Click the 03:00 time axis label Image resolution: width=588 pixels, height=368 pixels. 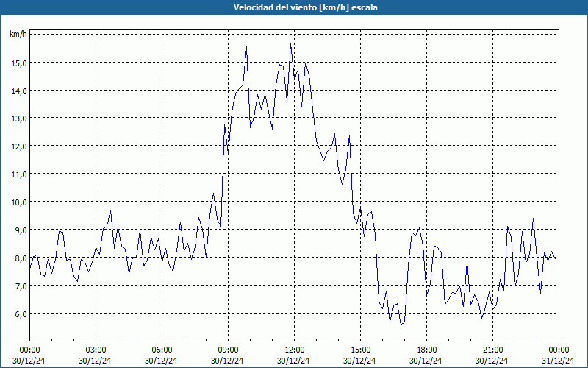click(x=96, y=350)
